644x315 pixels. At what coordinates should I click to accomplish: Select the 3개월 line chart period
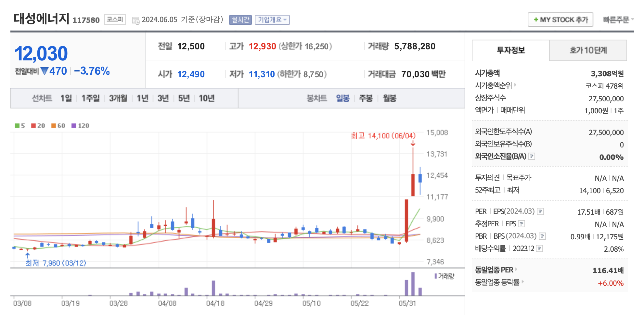tap(118, 98)
